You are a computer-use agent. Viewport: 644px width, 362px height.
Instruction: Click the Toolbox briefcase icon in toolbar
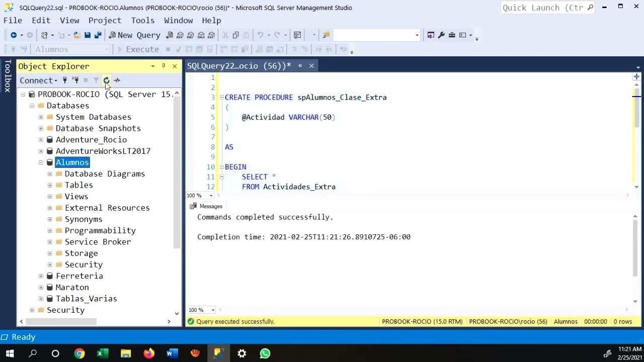tap(452, 35)
